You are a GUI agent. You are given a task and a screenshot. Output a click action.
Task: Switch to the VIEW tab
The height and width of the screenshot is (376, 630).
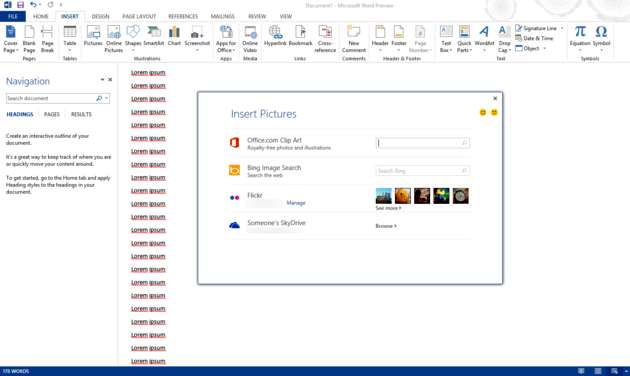(286, 16)
